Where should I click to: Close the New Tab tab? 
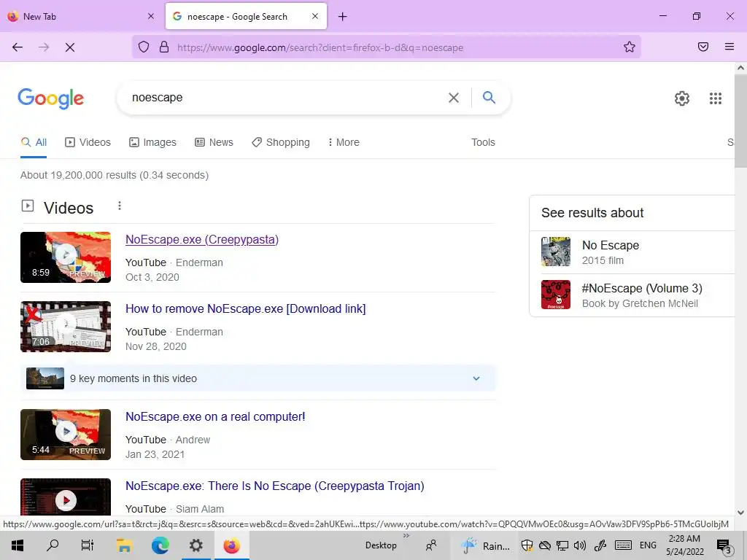tap(151, 16)
